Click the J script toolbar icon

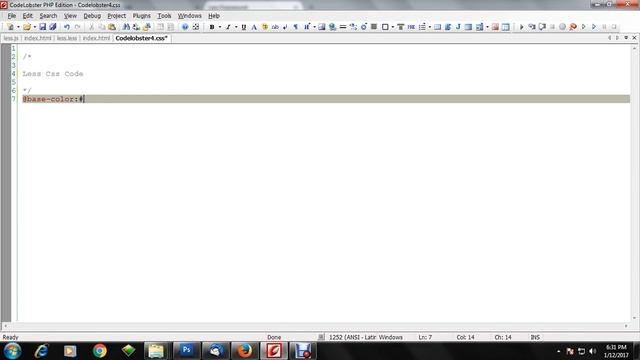click(458, 27)
